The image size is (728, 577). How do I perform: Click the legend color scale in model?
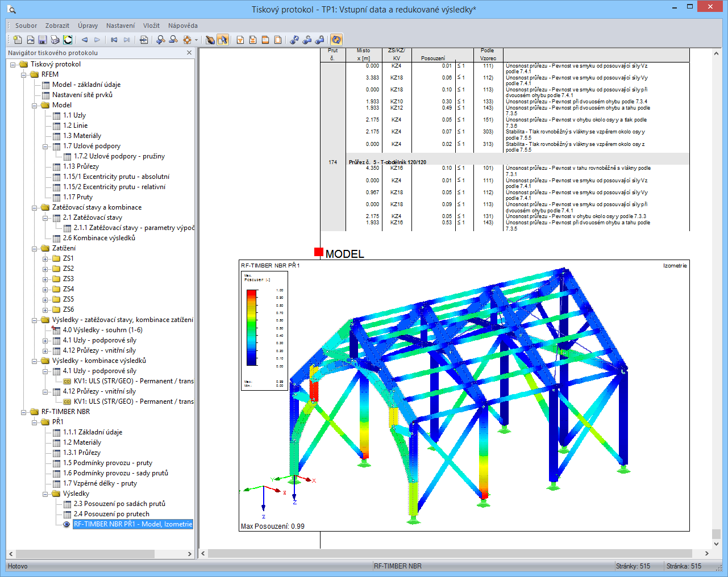[x=252, y=327]
